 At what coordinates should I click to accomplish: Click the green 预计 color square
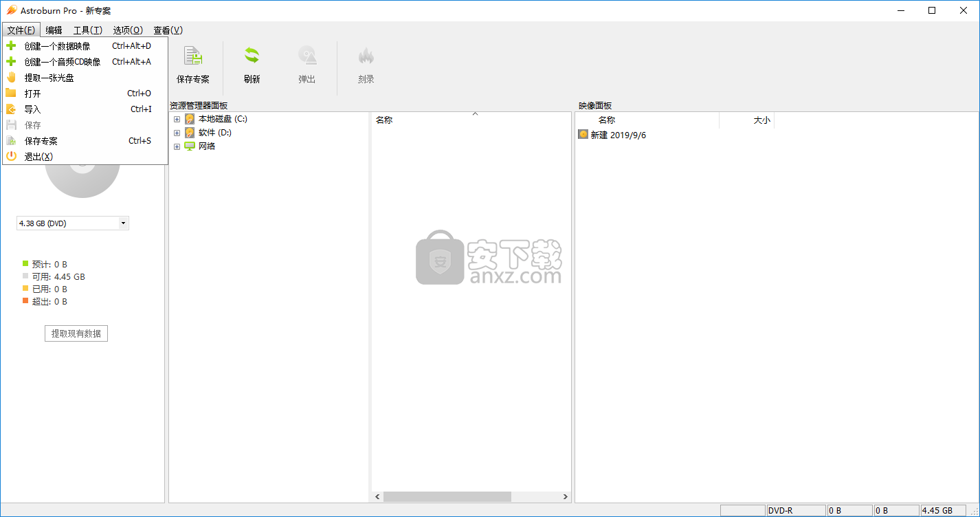coord(25,264)
